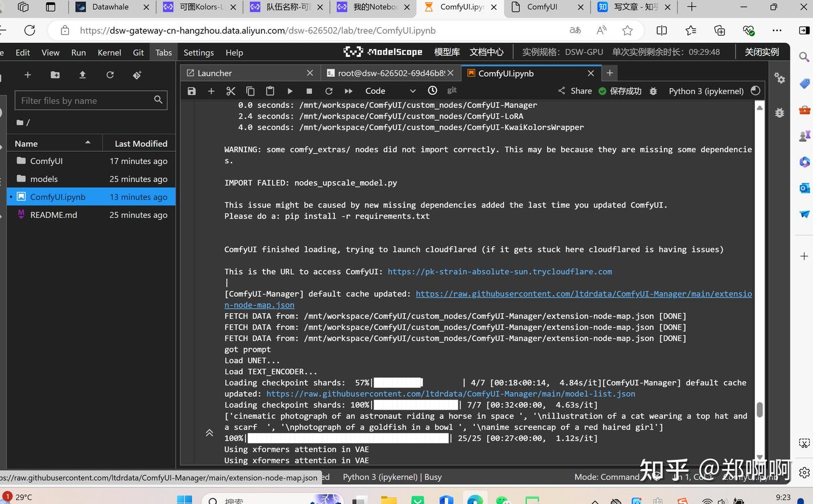Click the Filter files by name field
This screenshot has width=813, height=504.
click(91, 100)
